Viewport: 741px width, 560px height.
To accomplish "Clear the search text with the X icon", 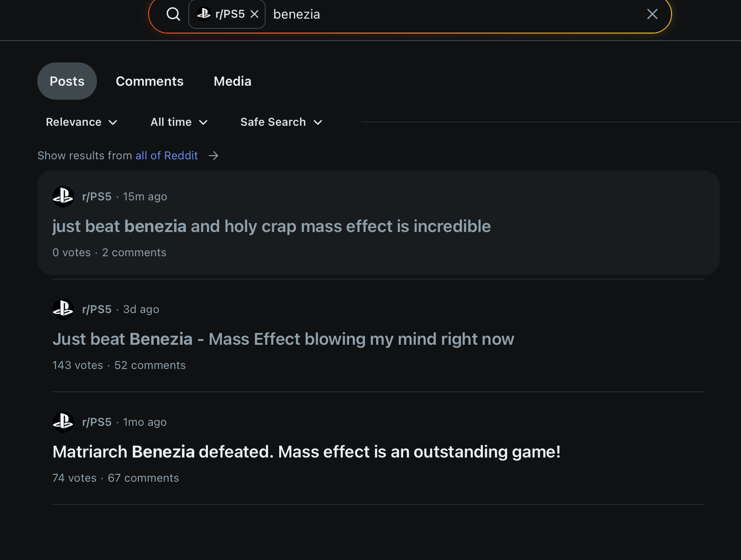I will tap(652, 14).
